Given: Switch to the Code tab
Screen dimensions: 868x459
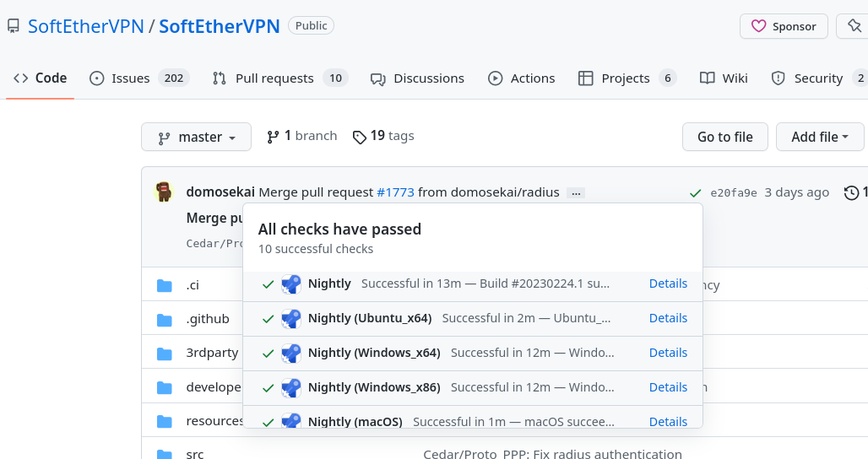Looking at the screenshot, I should 40,78.
